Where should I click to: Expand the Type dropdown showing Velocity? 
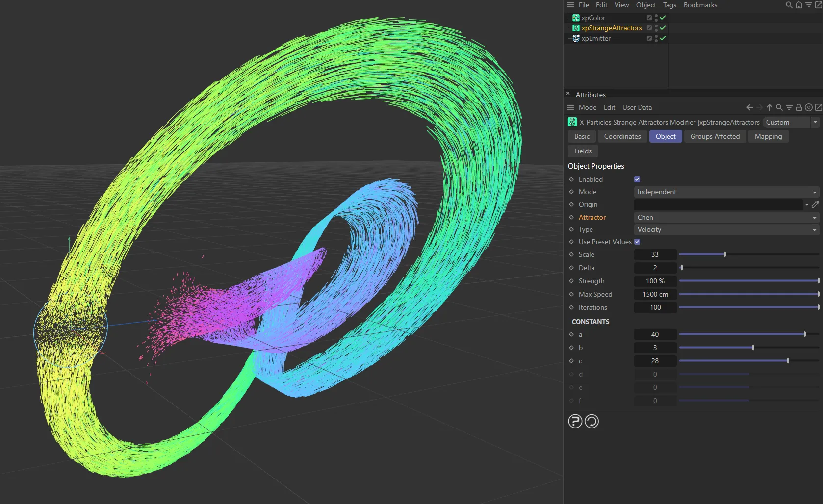726,229
